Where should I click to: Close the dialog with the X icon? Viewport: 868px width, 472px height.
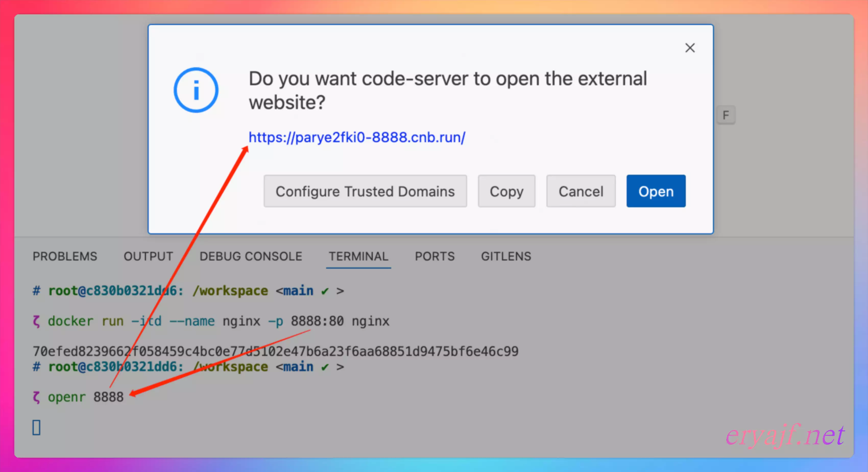point(690,48)
